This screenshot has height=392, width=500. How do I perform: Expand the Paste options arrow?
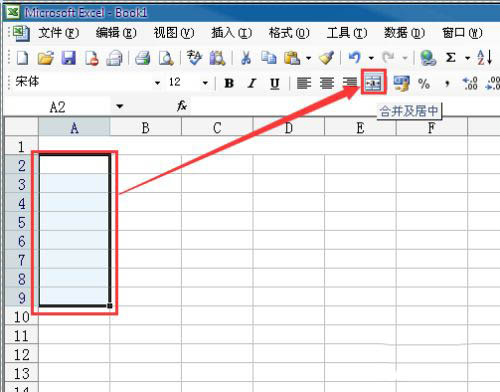(x=309, y=58)
